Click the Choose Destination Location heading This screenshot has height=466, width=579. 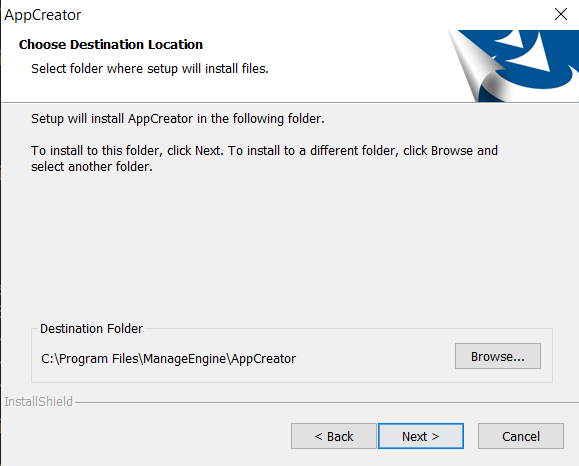pyautogui.click(x=111, y=44)
